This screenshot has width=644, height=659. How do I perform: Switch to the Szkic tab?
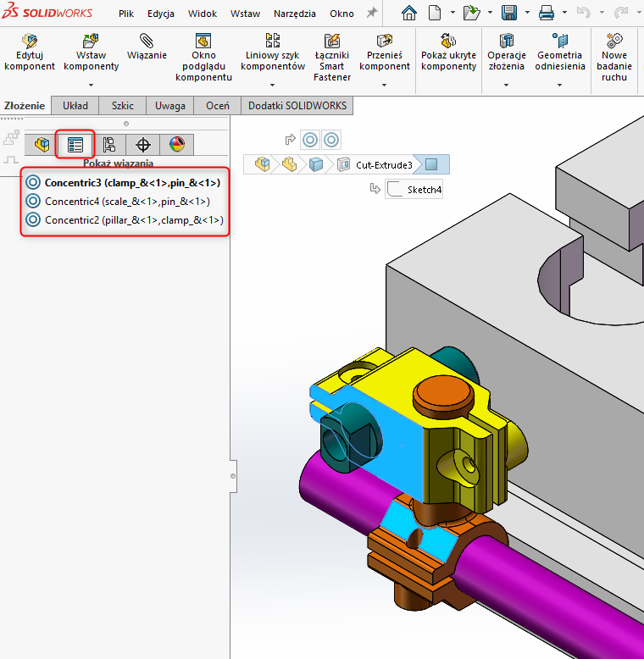coord(122,106)
